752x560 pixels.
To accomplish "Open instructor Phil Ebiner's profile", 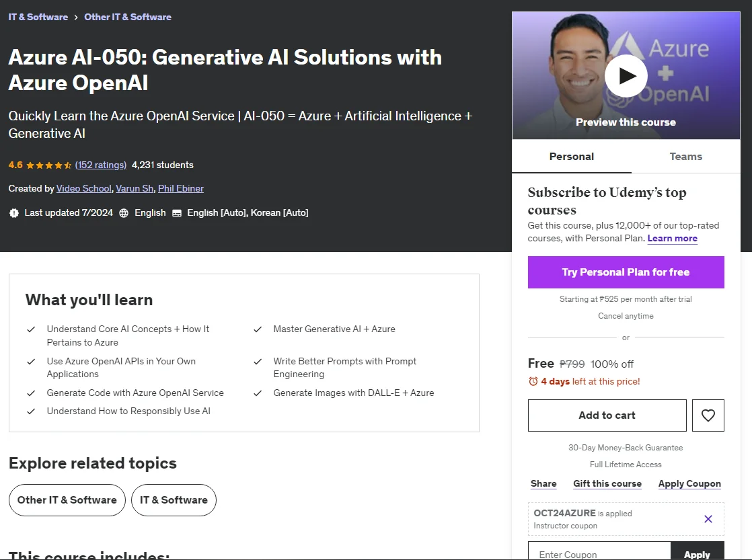I will pos(181,188).
